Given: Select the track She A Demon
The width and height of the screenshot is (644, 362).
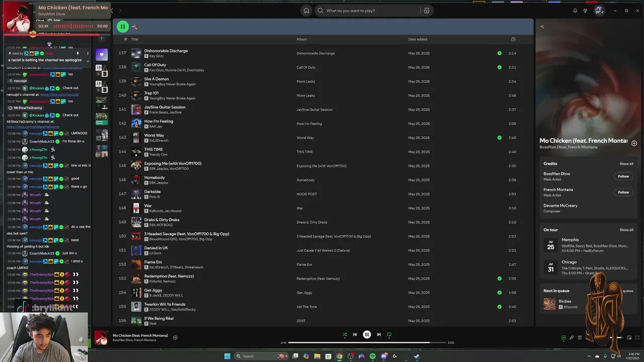Looking at the screenshot, I should click(x=156, y=79).
